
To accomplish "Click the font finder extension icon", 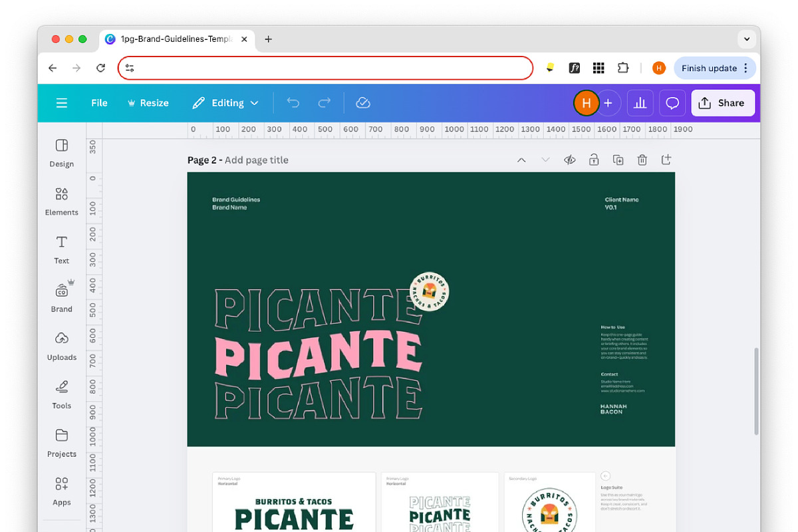I will click(x=574, y=68).
